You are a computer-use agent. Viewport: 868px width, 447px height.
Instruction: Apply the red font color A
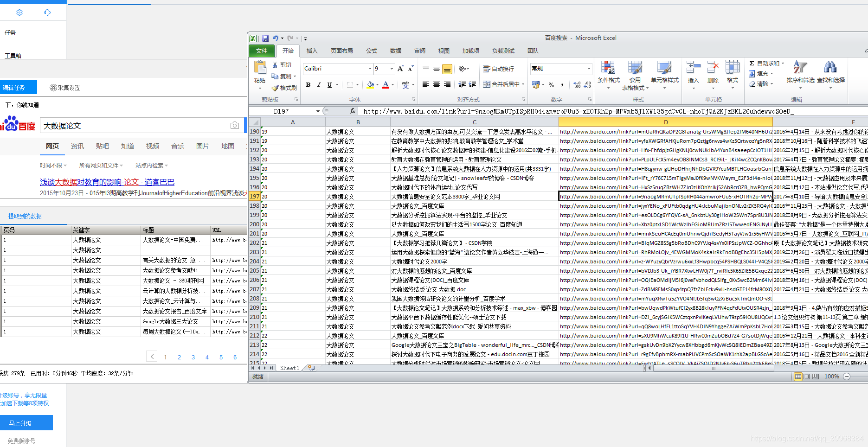386,85
